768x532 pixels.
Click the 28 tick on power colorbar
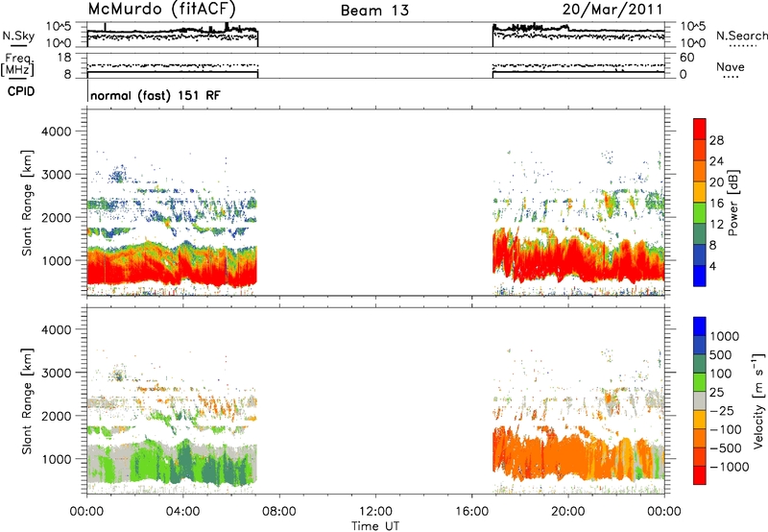click(716, 140)
